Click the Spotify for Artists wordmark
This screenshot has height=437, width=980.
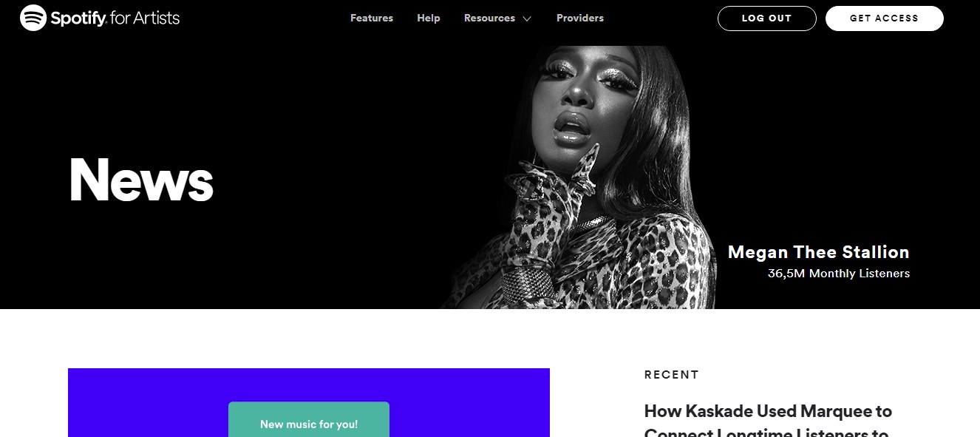(x=115, y=18)
